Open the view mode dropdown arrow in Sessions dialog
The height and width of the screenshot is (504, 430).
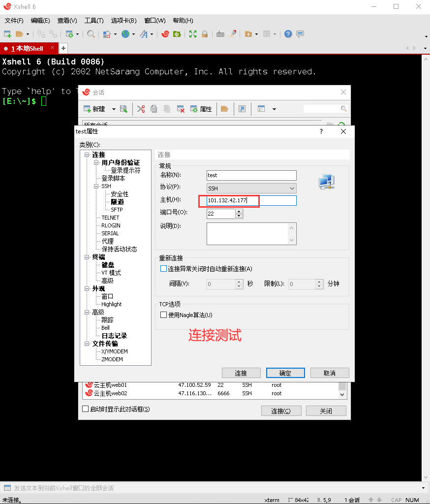[x=274, y=109]
